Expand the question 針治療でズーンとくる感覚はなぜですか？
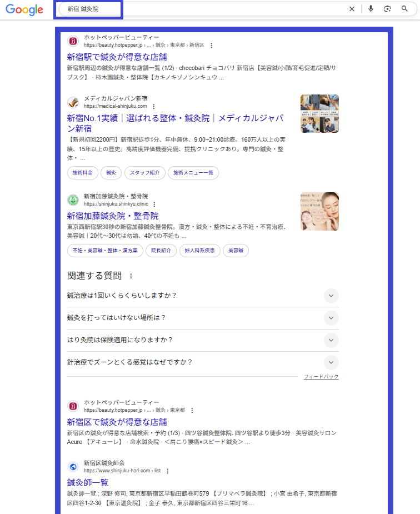 pos(203,362)
